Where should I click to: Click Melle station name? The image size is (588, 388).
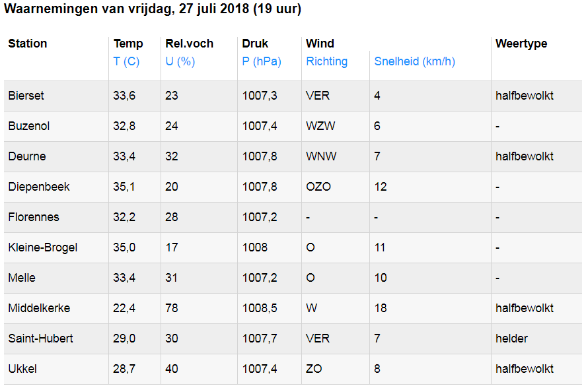[x=22, y=278]
